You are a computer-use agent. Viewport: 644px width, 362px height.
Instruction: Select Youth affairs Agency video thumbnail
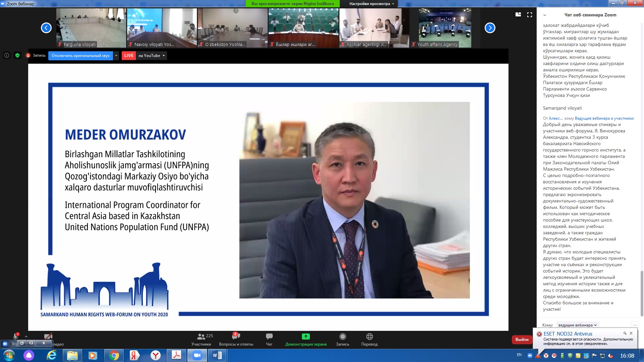click(x=445, y=28)
